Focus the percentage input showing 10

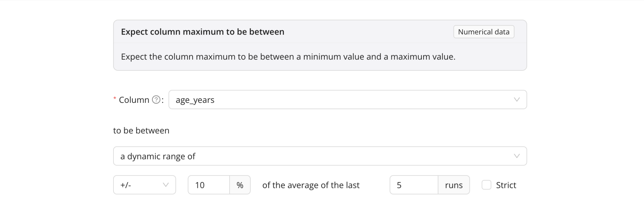coord(209,185)
